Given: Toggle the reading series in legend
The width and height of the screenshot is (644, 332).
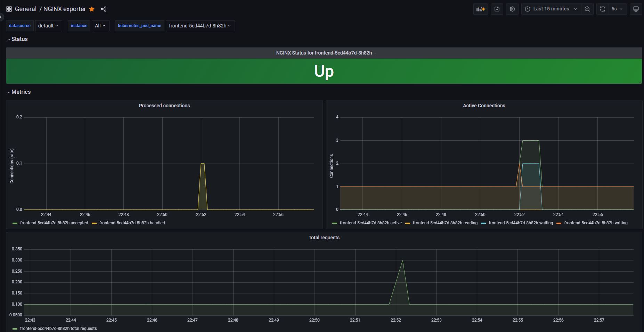Looking at the screenshot, I should click(x=445, y=223).
